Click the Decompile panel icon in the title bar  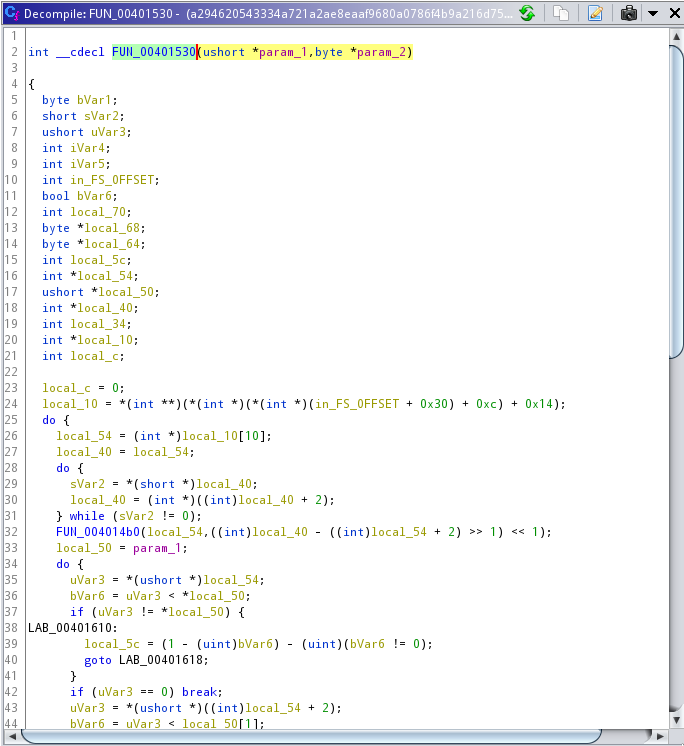(11, 13)
